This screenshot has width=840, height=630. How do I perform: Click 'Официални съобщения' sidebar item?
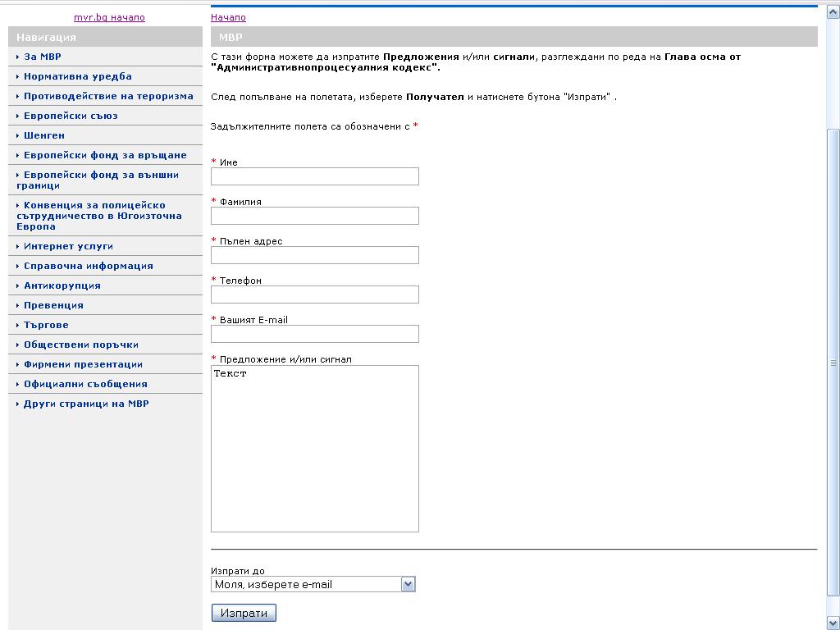[x=85, y=384]
